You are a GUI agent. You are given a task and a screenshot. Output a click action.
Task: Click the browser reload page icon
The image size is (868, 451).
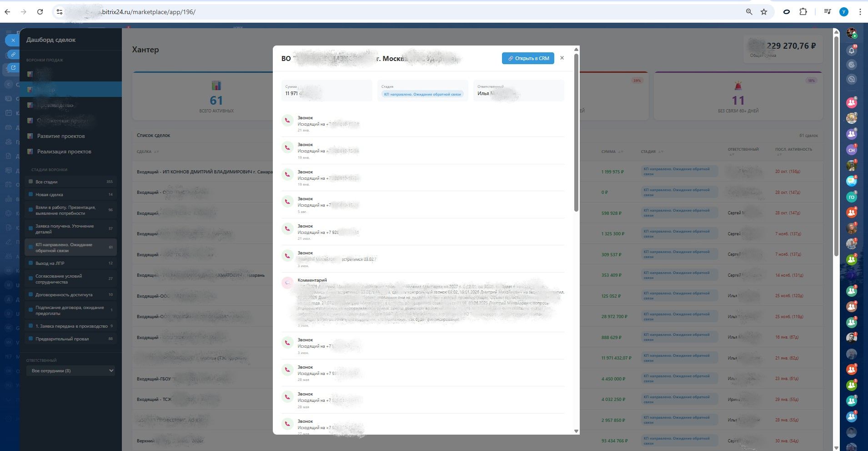click(x=40, y=12)
